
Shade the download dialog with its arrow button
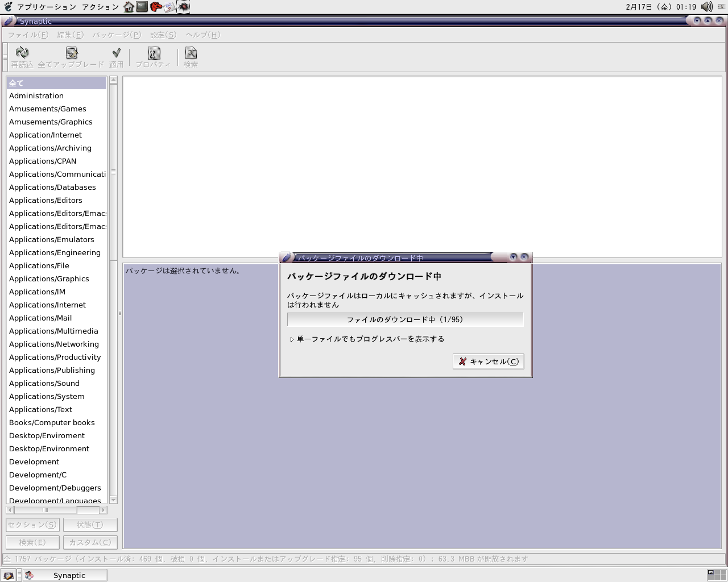coord(514,257)
